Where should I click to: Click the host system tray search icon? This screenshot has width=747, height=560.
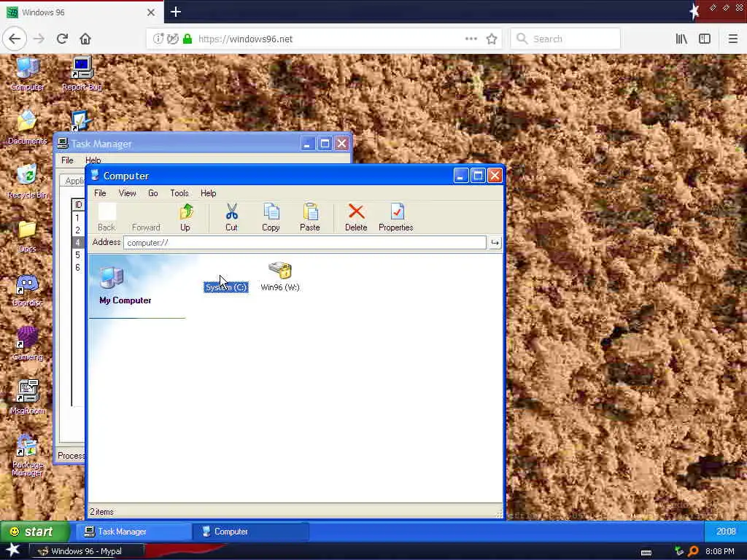(x=694, y=551)
